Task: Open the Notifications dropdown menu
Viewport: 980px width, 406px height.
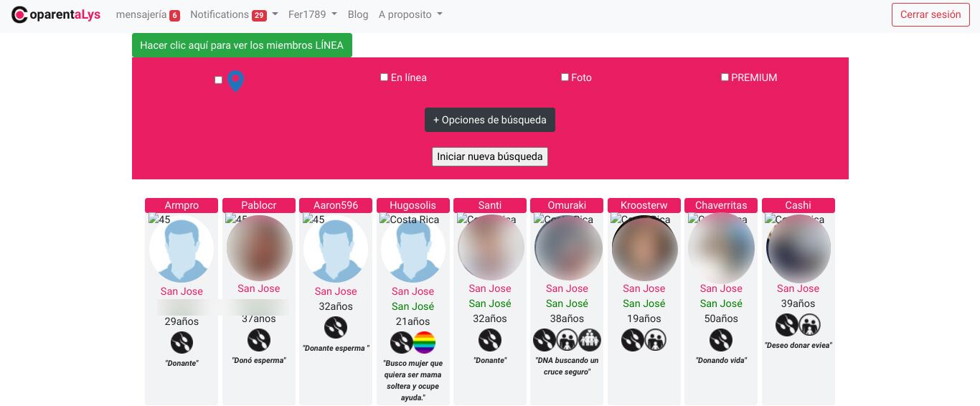Action: point(234,14)
